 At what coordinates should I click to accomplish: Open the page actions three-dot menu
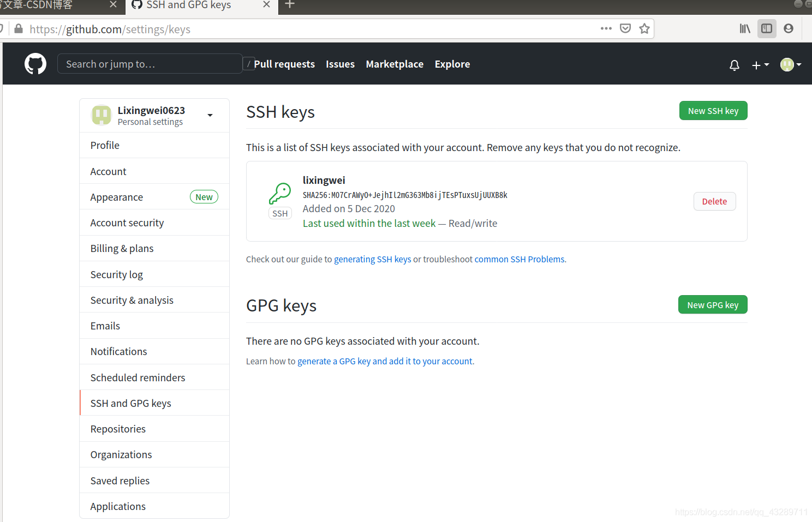606,28
